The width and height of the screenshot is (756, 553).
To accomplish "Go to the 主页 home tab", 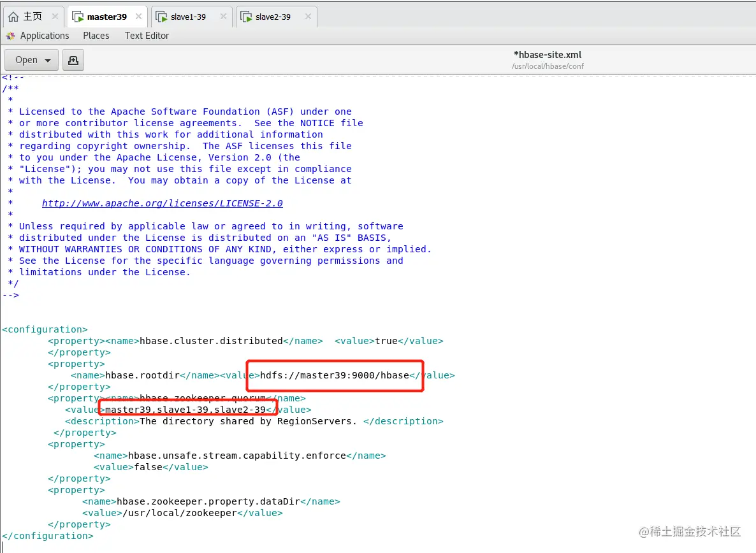I will 33,17.
